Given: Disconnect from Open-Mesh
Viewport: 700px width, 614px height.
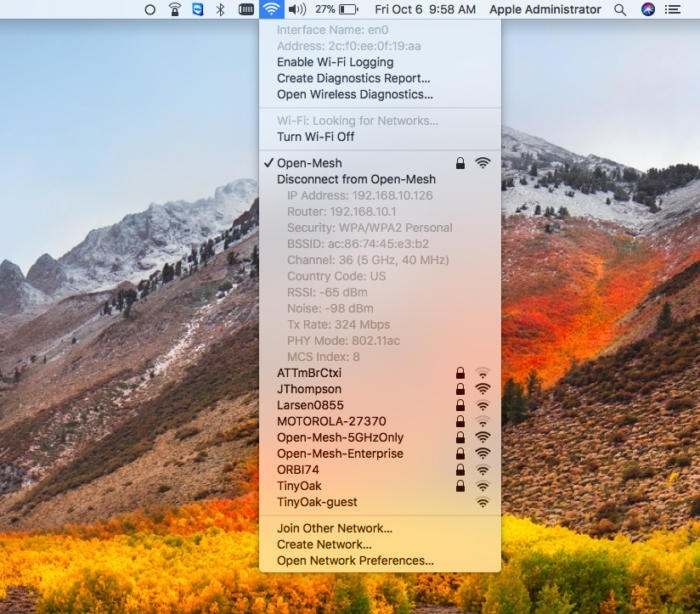Looking at the screenshot, I should click(x=380, y=179).
